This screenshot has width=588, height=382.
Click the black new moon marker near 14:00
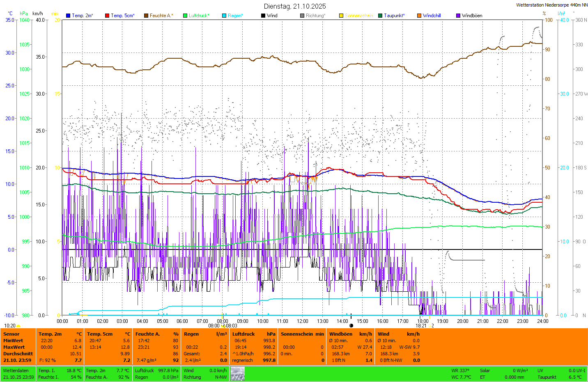pos(351,326)
